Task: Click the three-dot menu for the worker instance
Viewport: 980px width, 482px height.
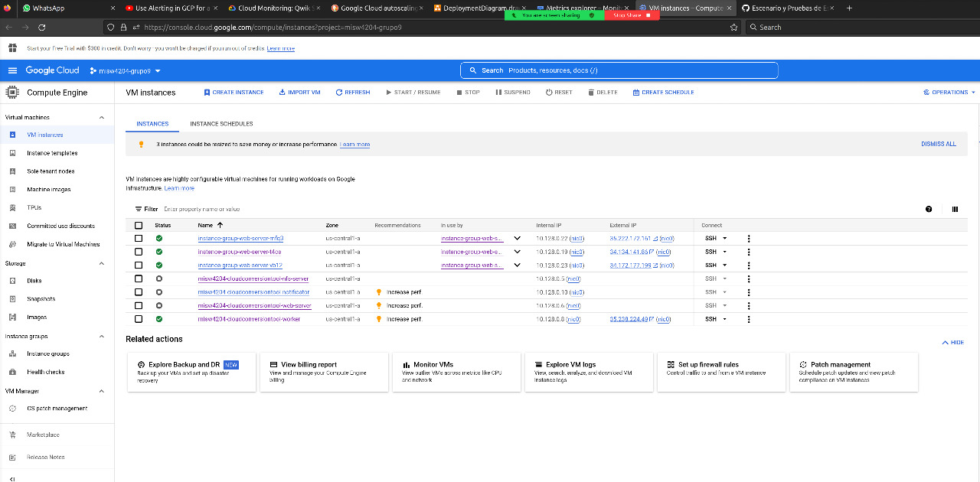Action: pyautogui.click(x=748, y=319)
